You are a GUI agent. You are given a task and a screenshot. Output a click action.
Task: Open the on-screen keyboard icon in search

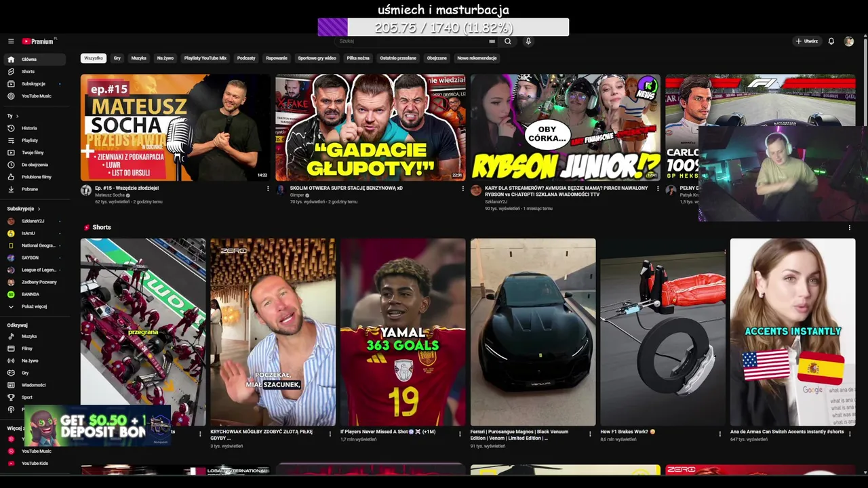click(492, 41)
